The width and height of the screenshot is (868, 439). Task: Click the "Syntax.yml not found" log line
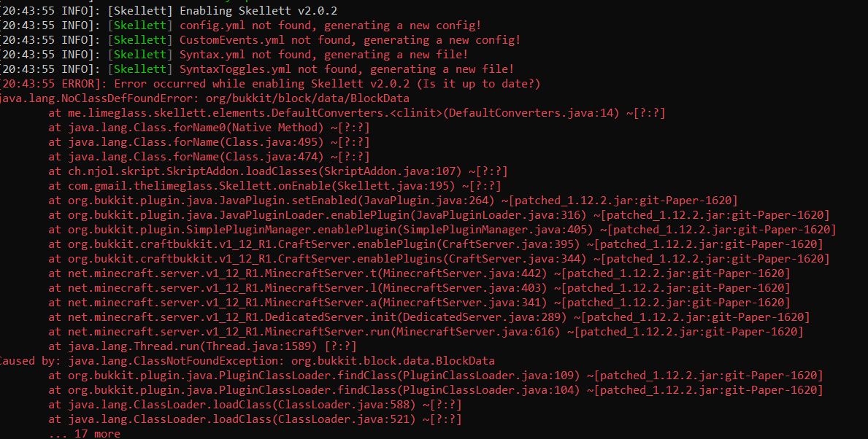[x=323, y=55]
